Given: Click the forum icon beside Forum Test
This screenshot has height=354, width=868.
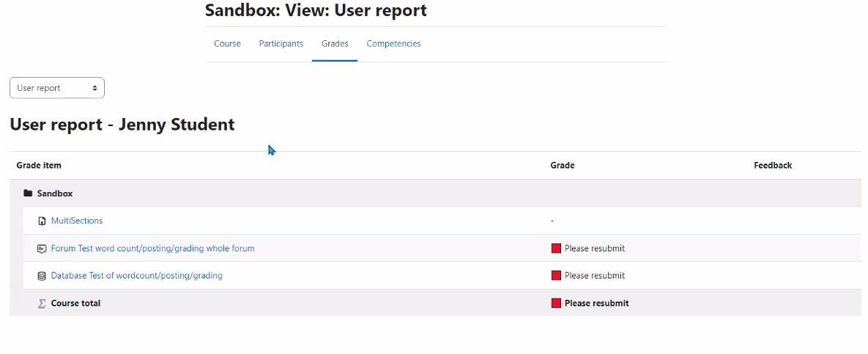Looking at the screenshot, I should [42, 248].
